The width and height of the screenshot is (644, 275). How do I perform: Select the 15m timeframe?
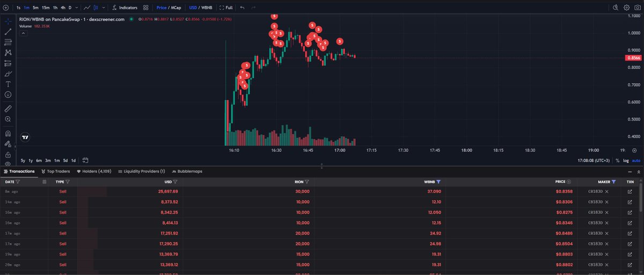pos(45,8)
